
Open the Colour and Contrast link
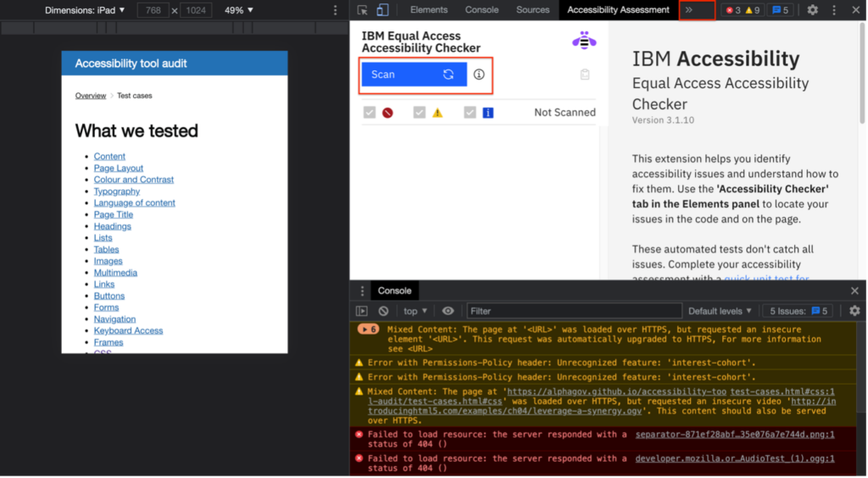133,180
